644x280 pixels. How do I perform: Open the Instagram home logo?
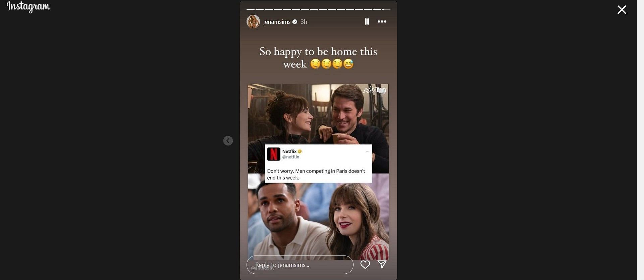(x=29, y=7)
